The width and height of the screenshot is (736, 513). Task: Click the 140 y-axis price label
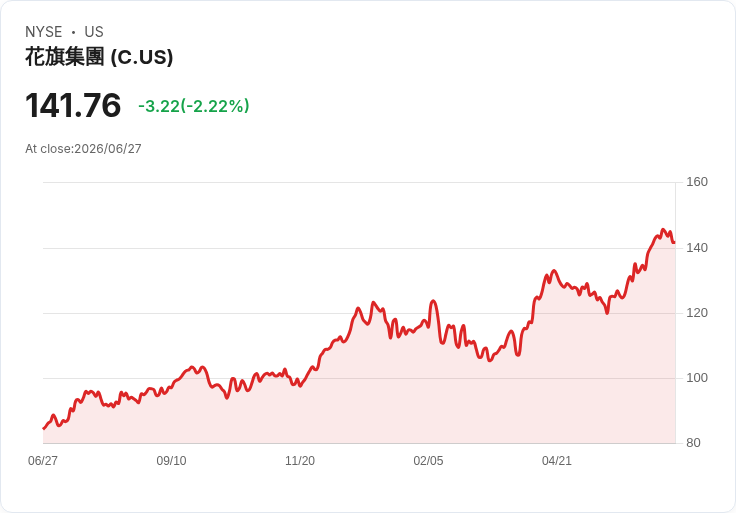(x=697, y=248)
